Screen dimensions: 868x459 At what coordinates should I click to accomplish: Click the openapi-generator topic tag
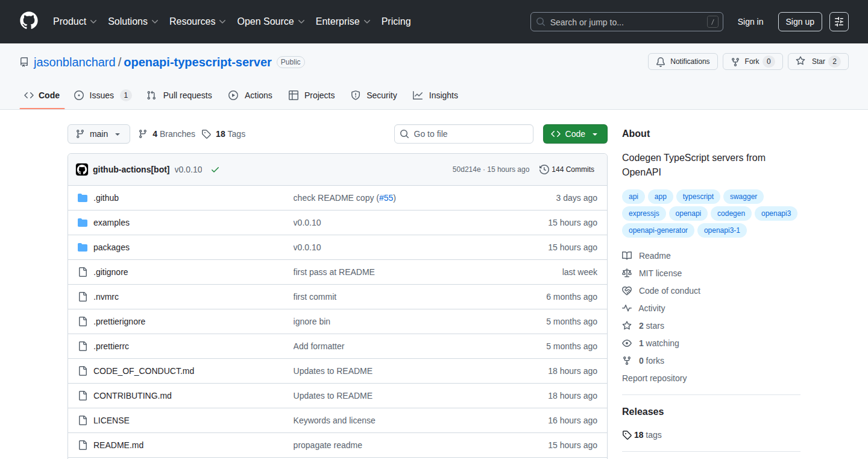click(x=658, y=230)
